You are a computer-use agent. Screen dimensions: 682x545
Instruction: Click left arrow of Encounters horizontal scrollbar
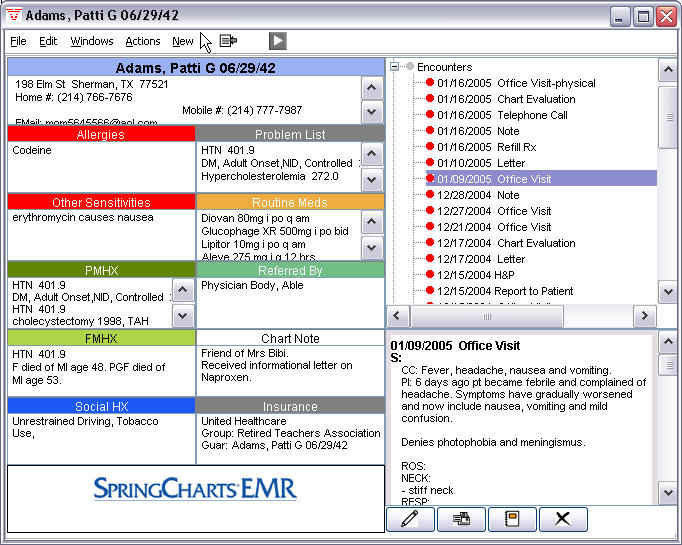point(397,316)
